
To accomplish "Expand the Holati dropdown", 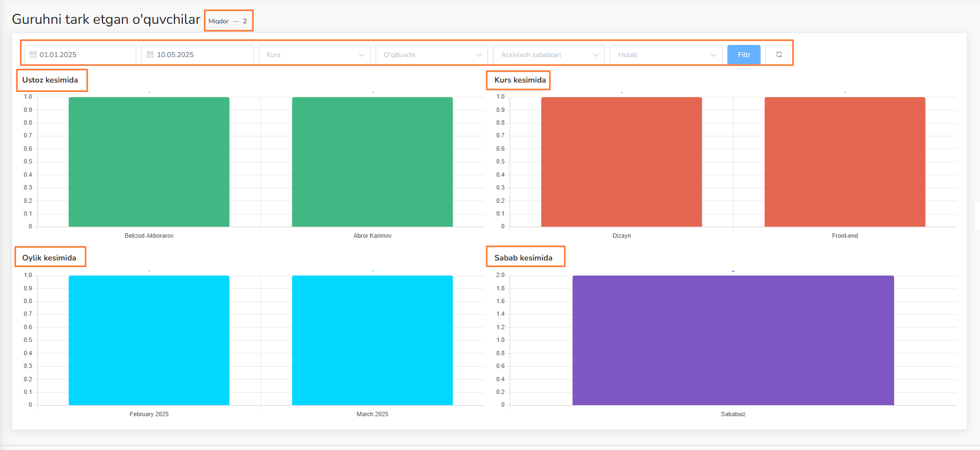I will 666,55.
